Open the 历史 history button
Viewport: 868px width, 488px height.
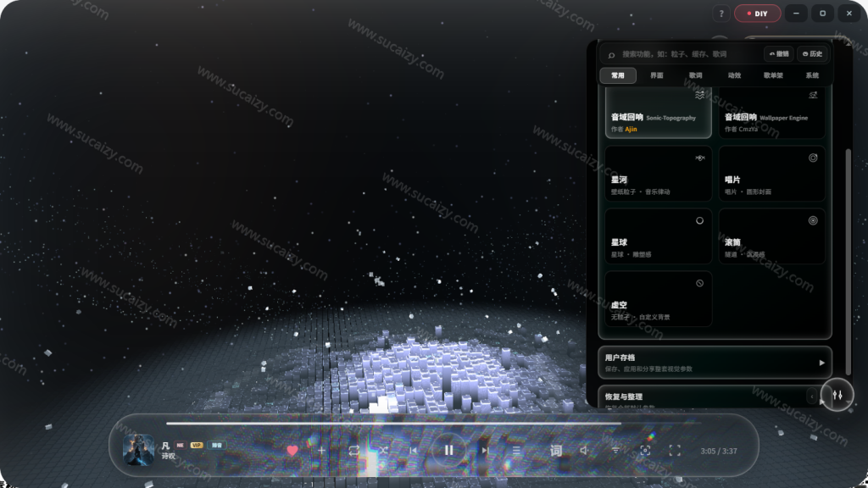click(812, 53)
